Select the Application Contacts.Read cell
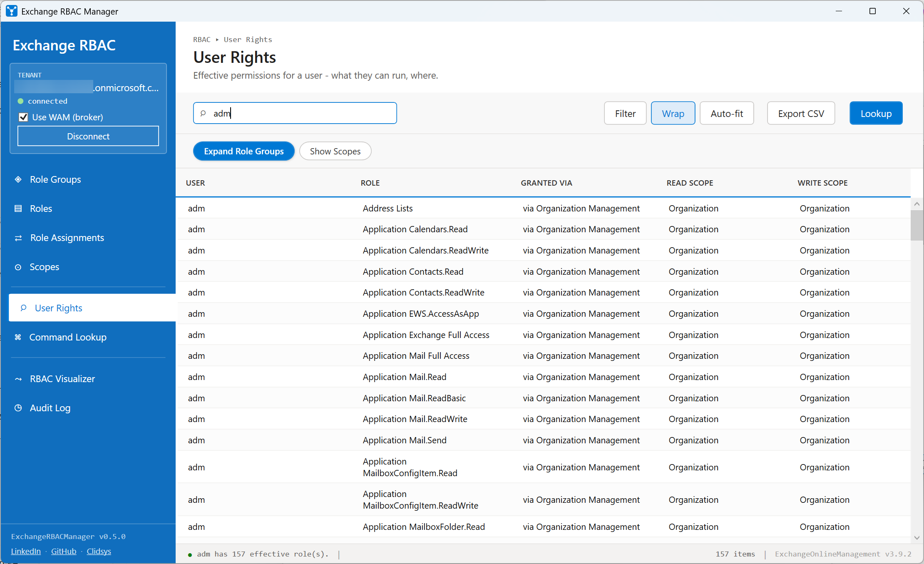This screenshot has width=924, height=564. tap(413, 271)
